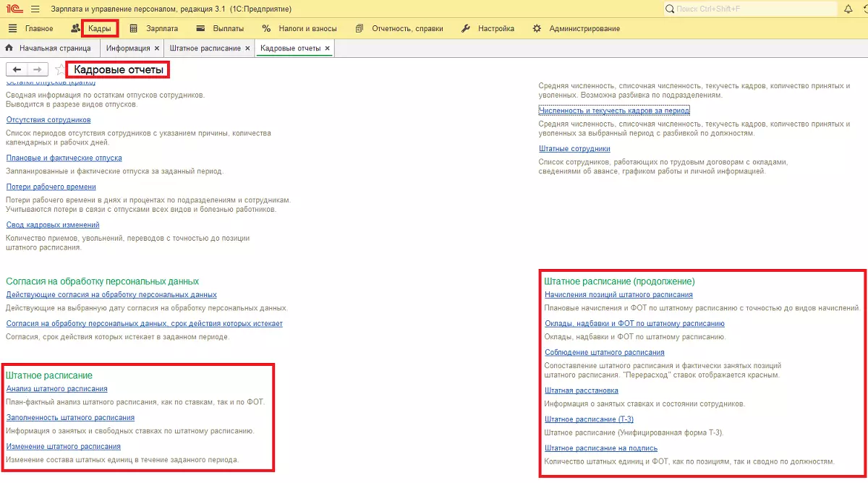Click the calculator icon beside Зарплата
Viewport: 868px width, 483px height.
coord(133,29)
